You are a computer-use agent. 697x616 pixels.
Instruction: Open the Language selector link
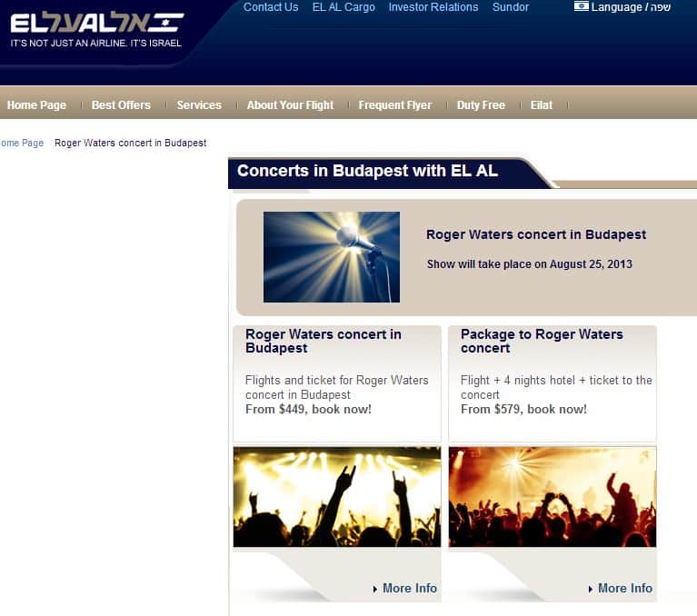click(631, 7)
